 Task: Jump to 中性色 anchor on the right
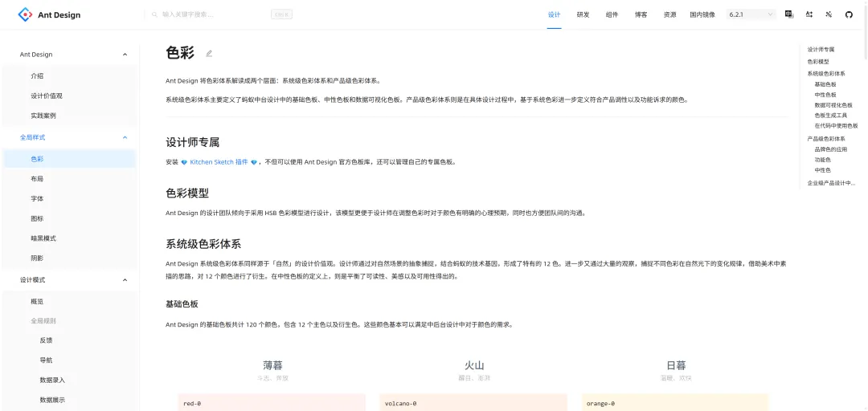click(823, 170)
